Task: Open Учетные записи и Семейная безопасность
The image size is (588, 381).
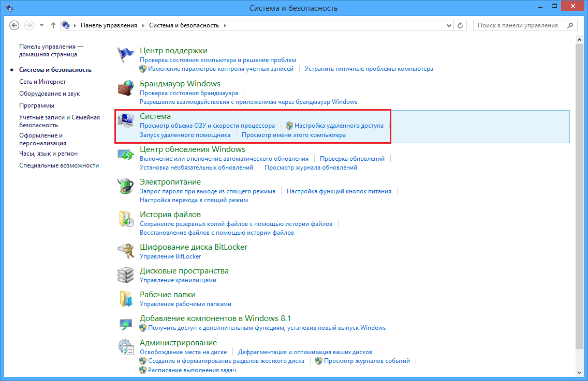Action: point(59,121)
